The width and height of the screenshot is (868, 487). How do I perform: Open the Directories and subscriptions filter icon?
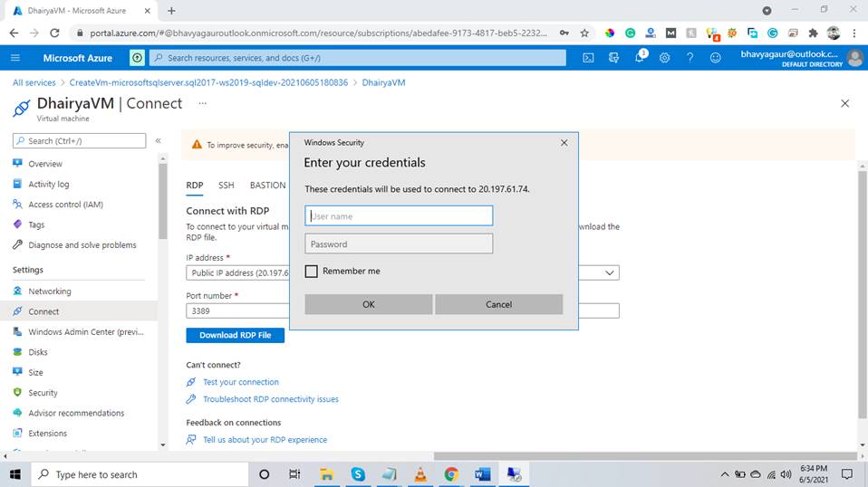(x=613, y=58)
